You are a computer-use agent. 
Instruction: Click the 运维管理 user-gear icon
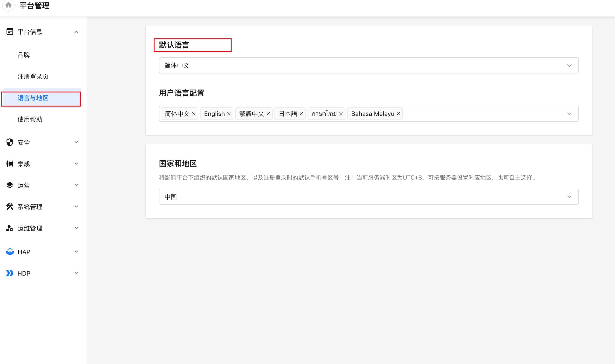pos(10,228)
